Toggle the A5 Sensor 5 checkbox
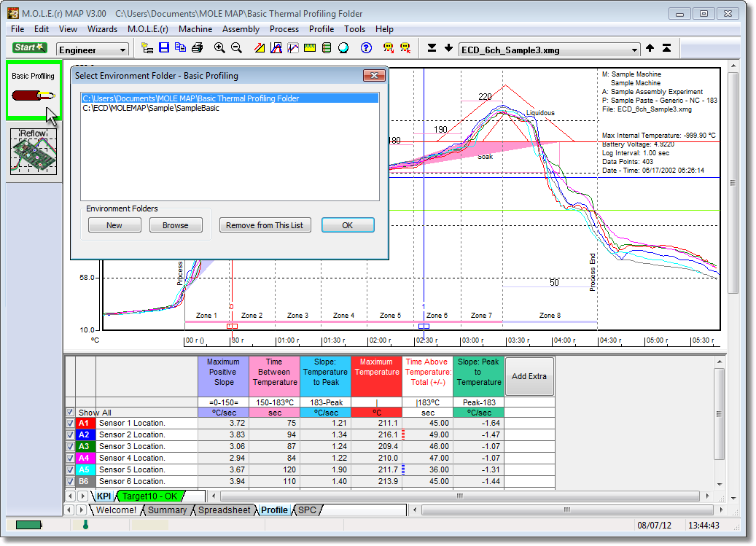Viewport: 756px width, 546px height. 71,469
